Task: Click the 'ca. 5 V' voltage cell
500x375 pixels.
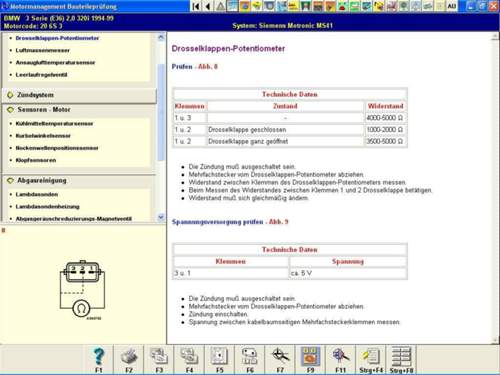Action: (x=348, y=273)
